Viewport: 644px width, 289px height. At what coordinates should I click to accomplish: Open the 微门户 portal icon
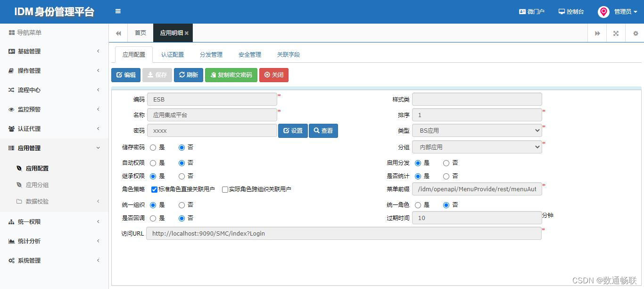522,11
